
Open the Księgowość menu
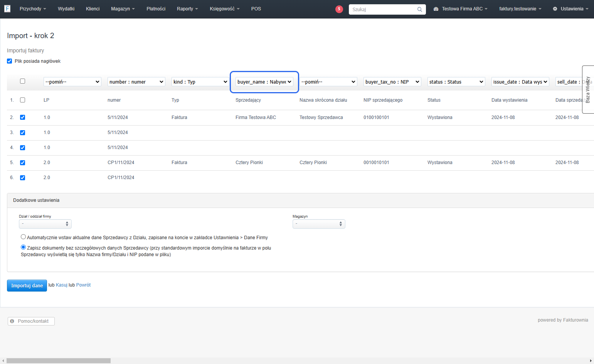[x=225, y=9]
